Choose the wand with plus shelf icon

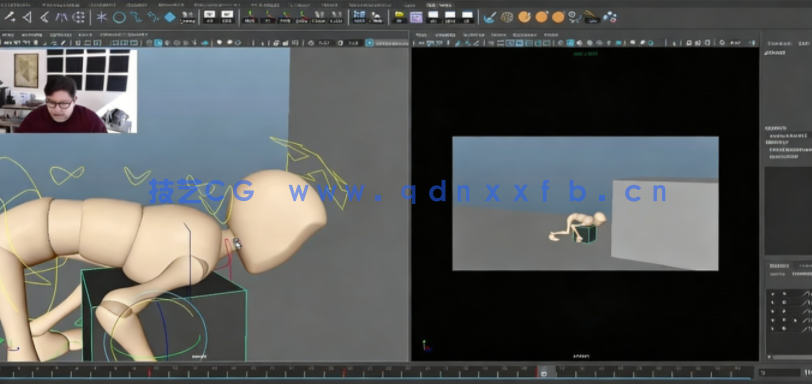(10, 18)
